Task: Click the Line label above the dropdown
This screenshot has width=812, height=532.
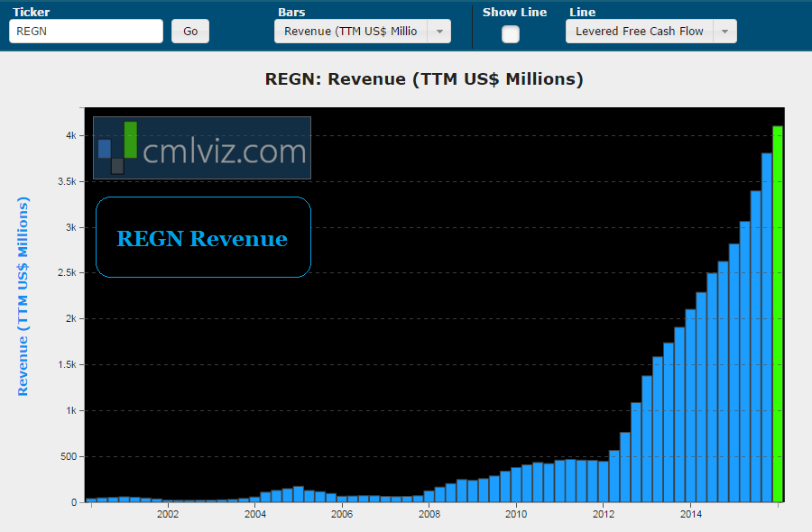Action: point(583,13)
